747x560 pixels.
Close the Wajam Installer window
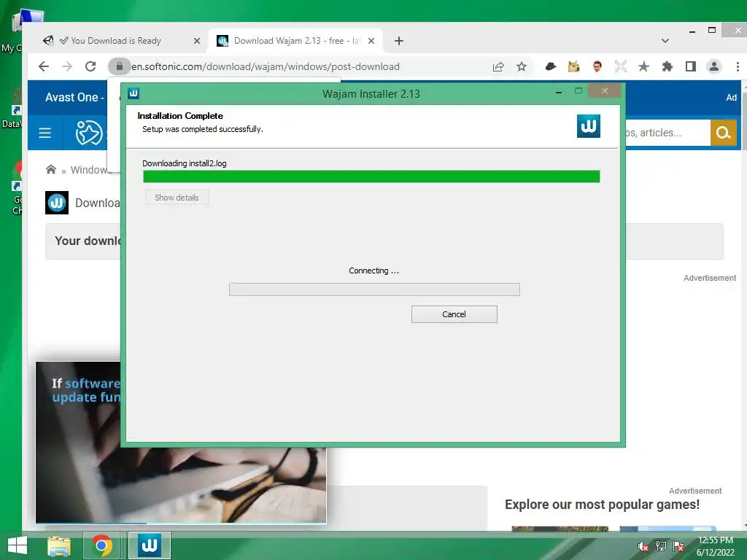tap(605, 90)
